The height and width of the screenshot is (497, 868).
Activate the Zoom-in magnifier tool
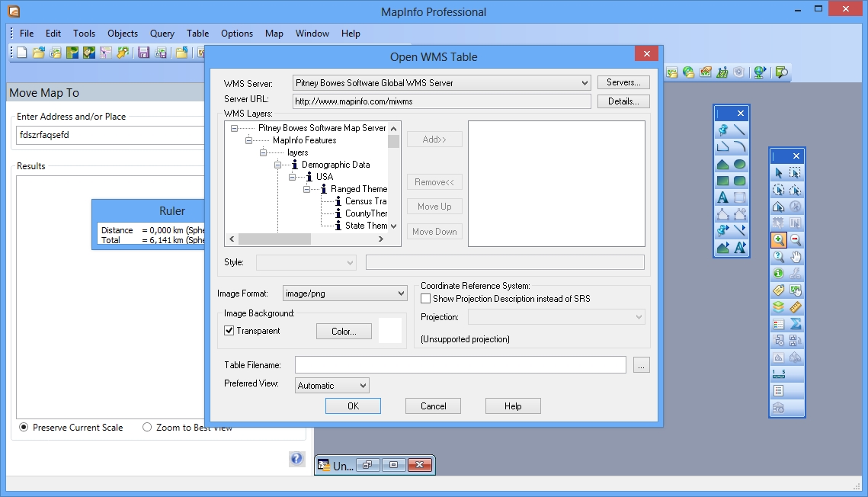point(778,239)
